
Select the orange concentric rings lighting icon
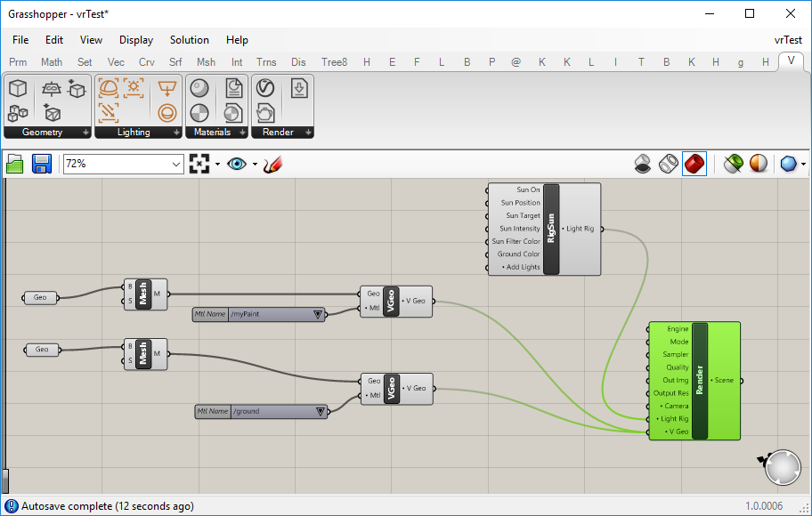167,113
